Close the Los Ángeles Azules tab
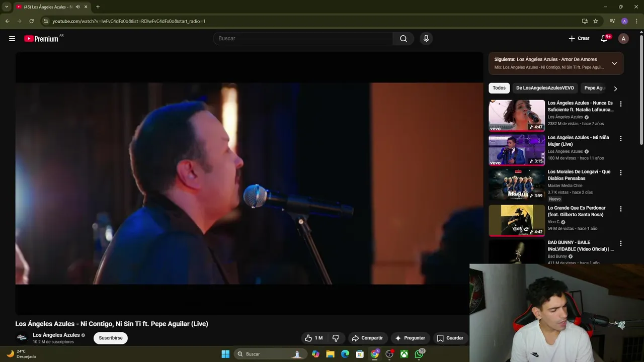 [x=86, y=7]
